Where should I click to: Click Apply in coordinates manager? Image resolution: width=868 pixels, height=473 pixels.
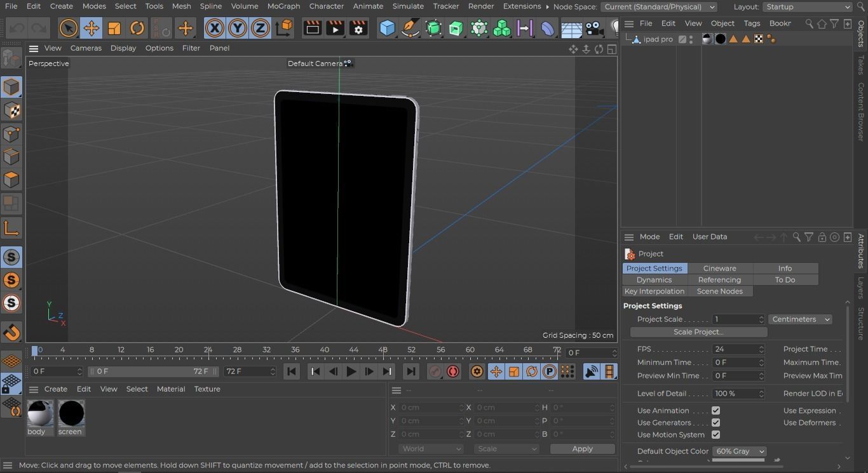582,449
